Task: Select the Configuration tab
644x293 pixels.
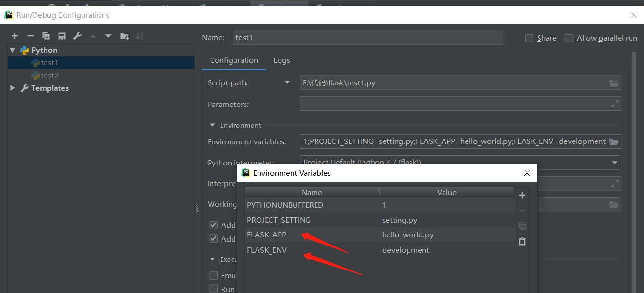Action: pos(234,60)
